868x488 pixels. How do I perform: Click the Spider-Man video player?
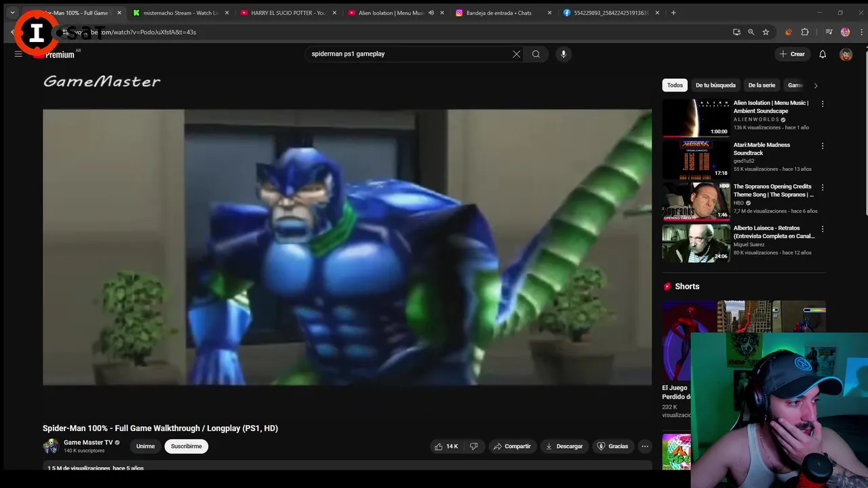coord(347,247)
